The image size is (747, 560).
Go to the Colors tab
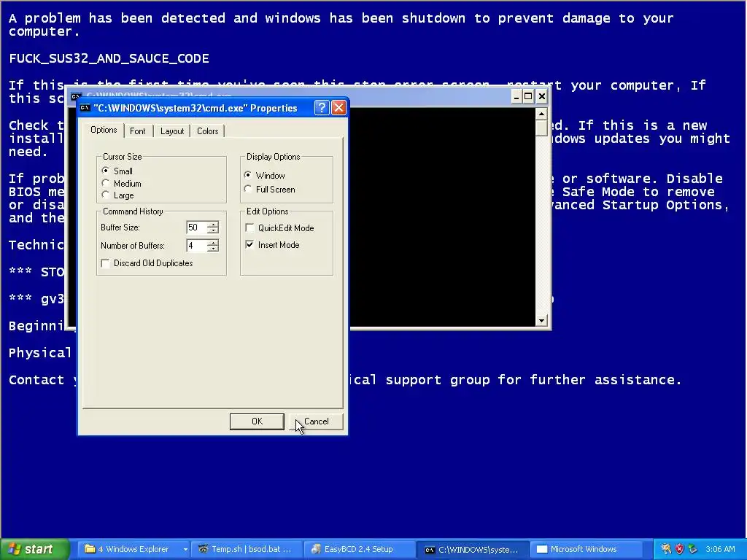(x=208, y=131)
